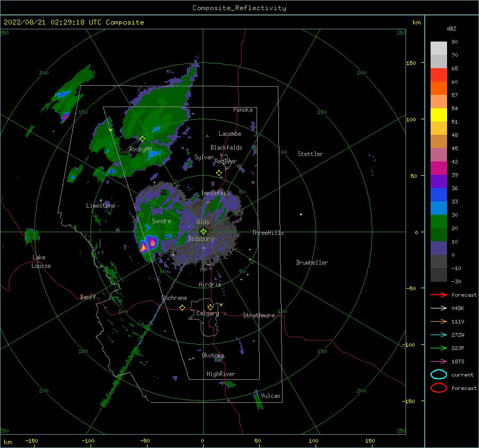
Task: Pick the orange 60-57 dBZ color swatch
Action: pyautogui.click(x=439, y=88)
